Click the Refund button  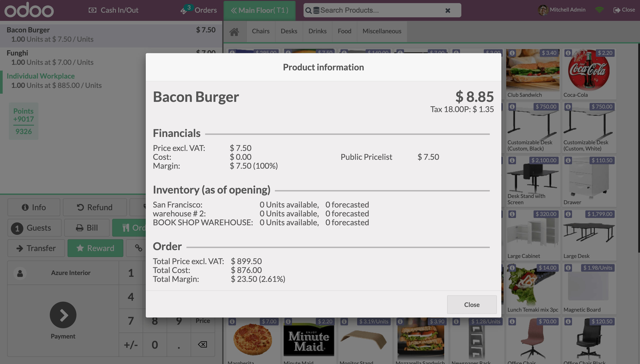[x=94, y=207]
